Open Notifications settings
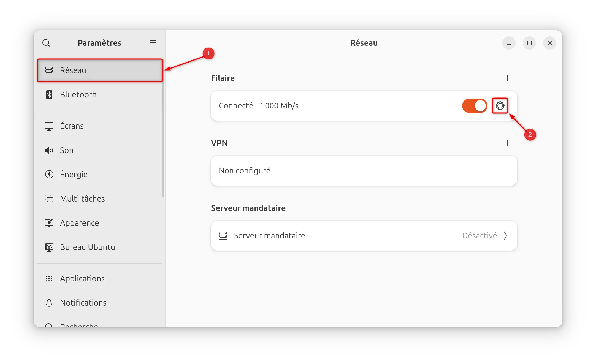Image resolution: width=596 pixels, height=364 pixels. [100, 303]
